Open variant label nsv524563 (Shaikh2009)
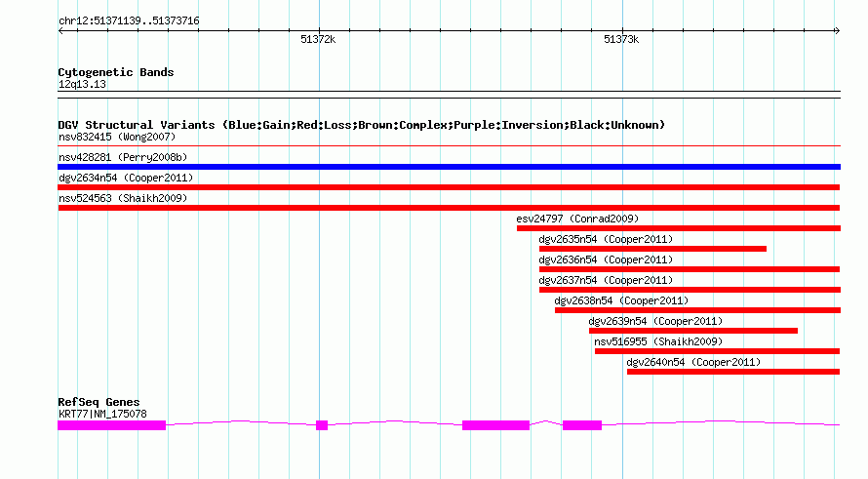 [123, 198]
